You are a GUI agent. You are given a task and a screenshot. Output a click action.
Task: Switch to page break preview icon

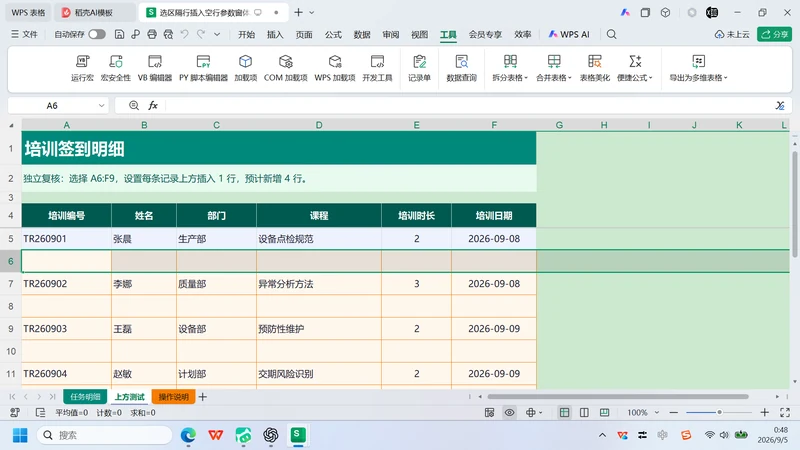click(605, 412)
